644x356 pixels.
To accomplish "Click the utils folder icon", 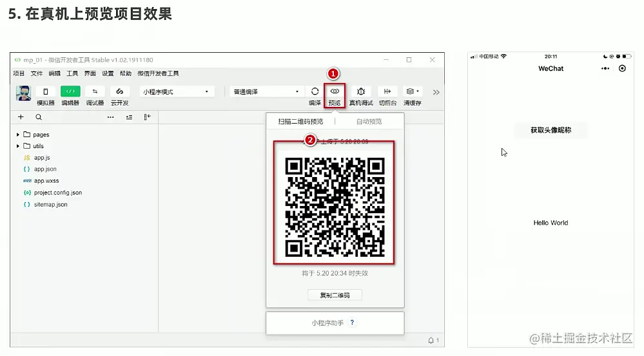I will [27, 146].
